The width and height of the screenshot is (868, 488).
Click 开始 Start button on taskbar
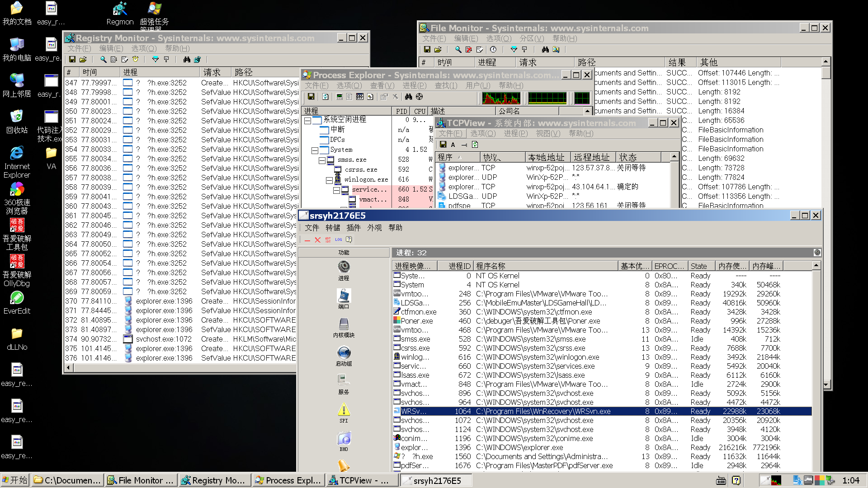15,480
